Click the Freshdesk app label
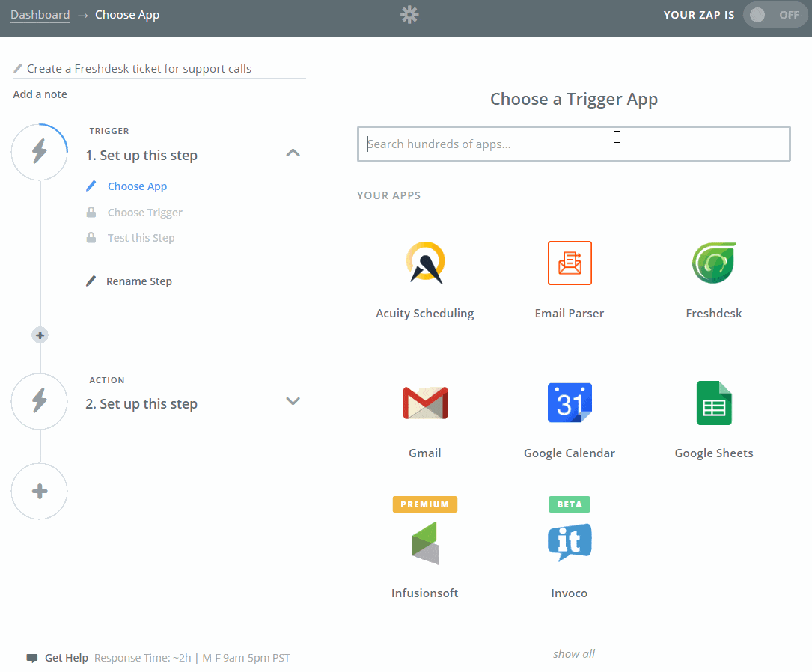 714,314
